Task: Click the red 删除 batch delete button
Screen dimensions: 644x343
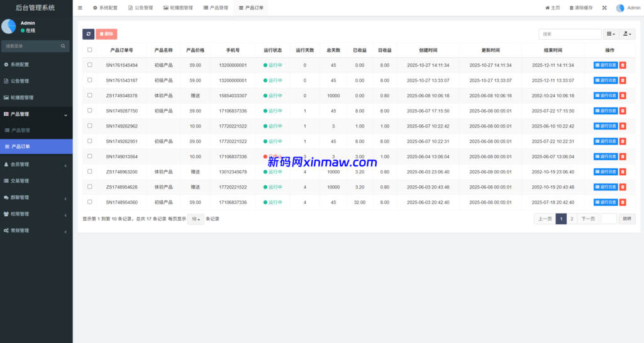Action: click(106, 34)
